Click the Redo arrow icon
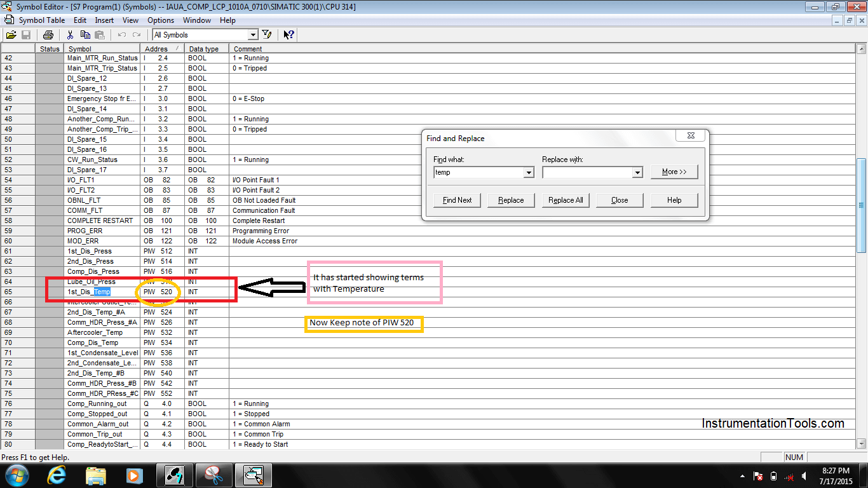Viewport: 868px width, 488px height. pyautogui.click(x=136, y=35)
